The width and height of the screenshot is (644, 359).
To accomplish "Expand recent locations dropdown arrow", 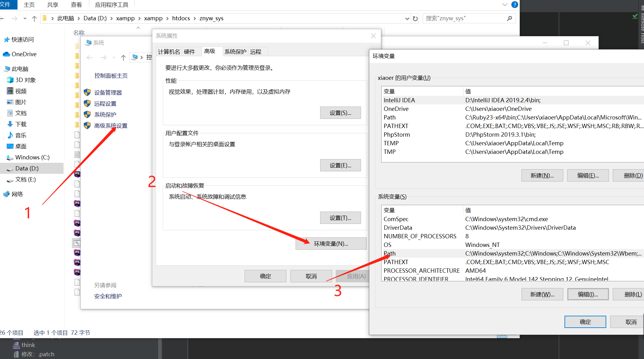I will (25, 18).
